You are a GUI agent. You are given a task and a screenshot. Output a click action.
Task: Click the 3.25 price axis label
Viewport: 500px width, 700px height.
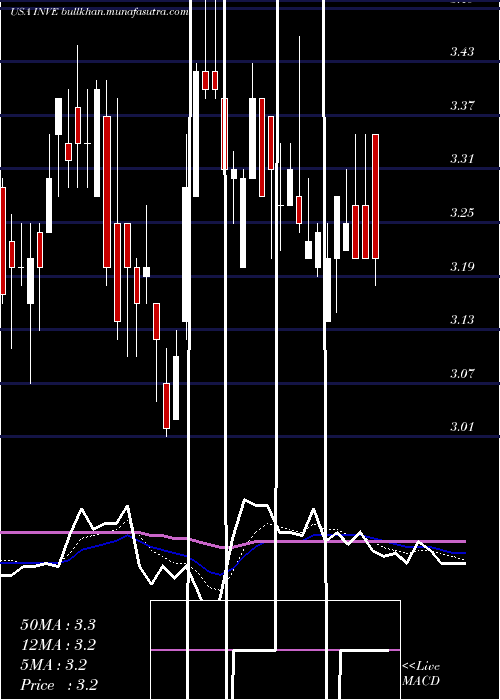(x=462, y=212)
